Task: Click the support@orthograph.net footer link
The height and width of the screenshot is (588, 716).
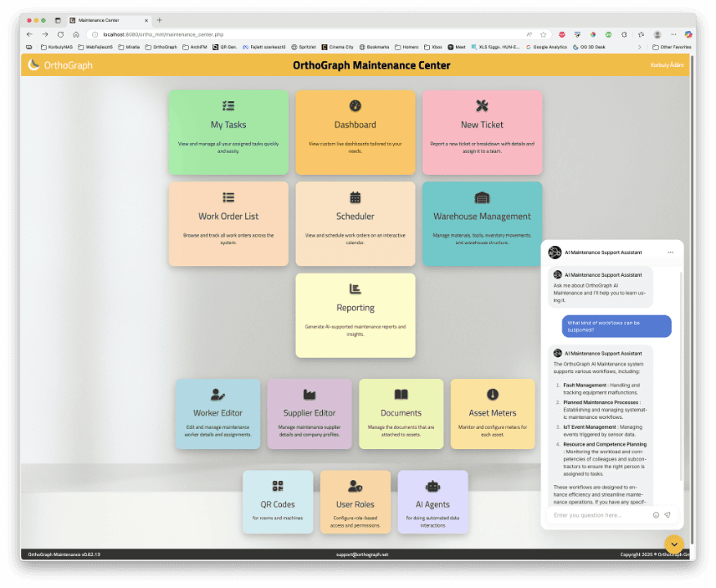Action: click(362, 555)
